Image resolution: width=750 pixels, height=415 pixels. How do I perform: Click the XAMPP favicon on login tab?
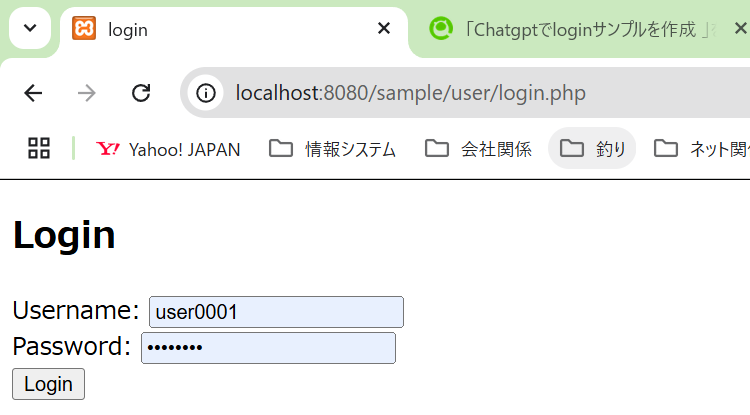84,28
